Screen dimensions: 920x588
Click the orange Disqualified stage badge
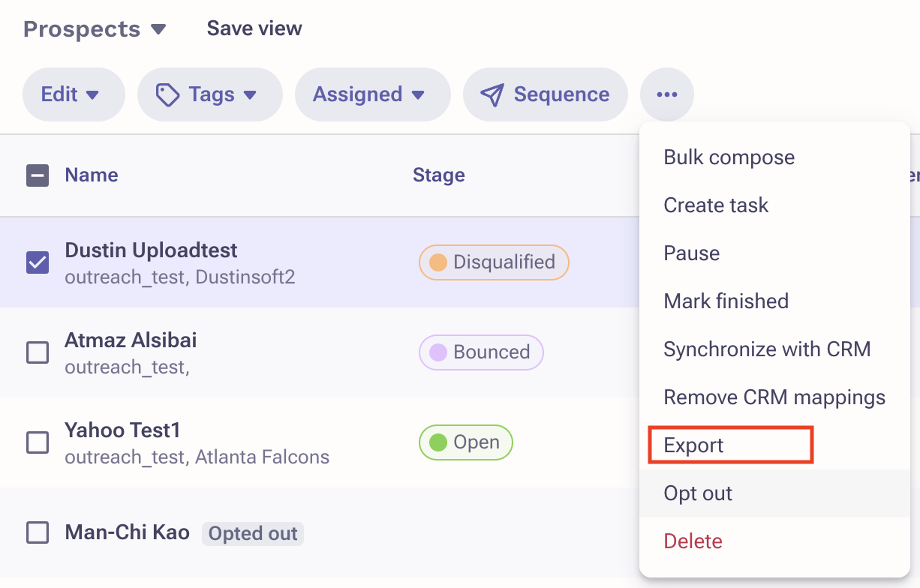pyautogui.click(x=494, y=262)
